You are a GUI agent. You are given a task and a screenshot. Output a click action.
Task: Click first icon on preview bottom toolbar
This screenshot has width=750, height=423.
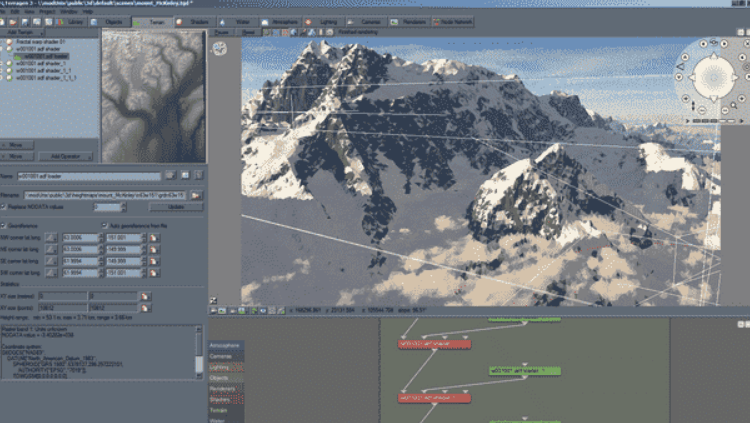[214, 311]
